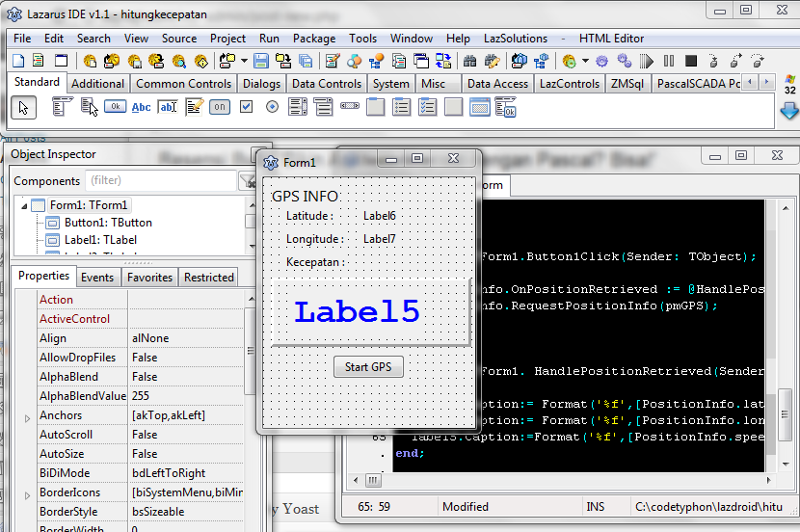Choose the TEdit component icon

168,107
